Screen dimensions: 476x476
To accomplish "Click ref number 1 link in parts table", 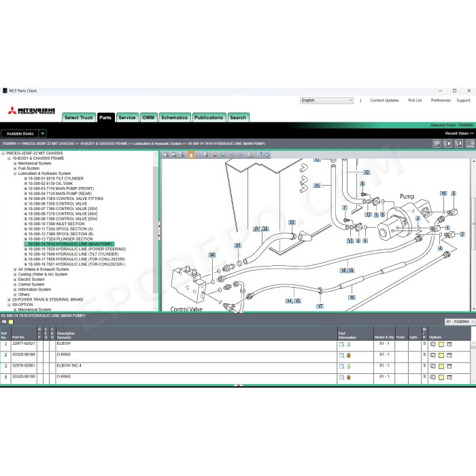I will pyautogui.click(x=5, y=343).
